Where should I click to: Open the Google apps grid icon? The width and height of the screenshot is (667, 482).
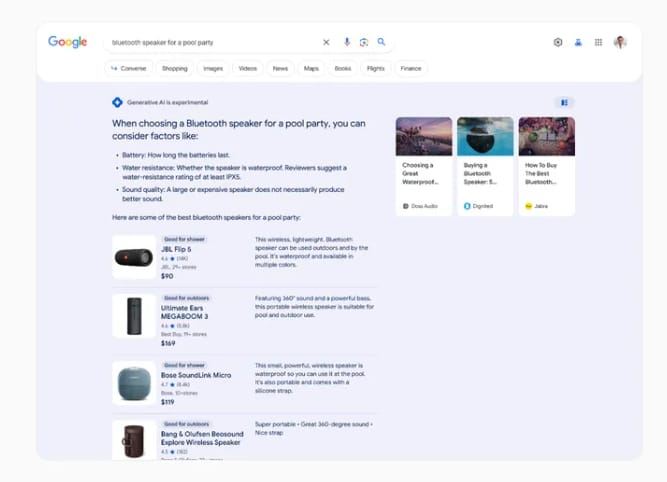tap(598, 42)
